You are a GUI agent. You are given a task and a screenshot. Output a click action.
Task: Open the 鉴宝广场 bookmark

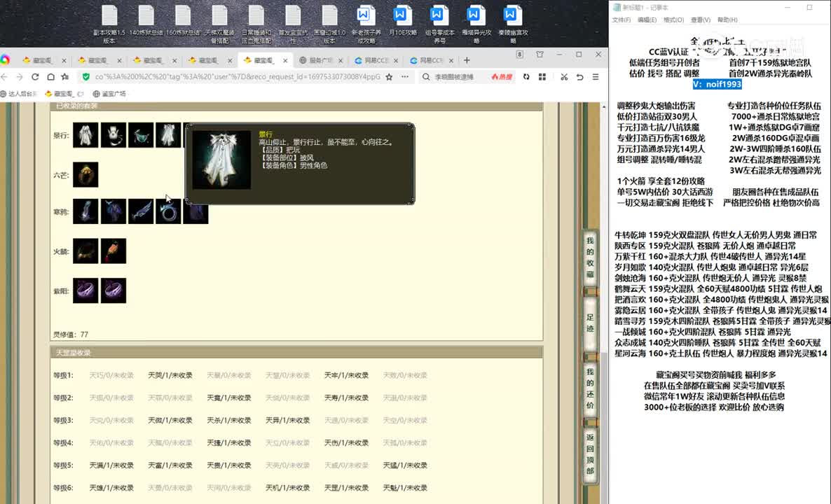click(109, 94)
